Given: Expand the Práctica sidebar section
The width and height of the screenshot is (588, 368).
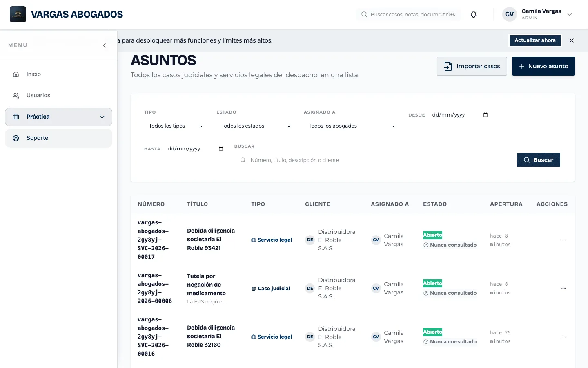Looking at the screenshot, I should tap(58, 117).
